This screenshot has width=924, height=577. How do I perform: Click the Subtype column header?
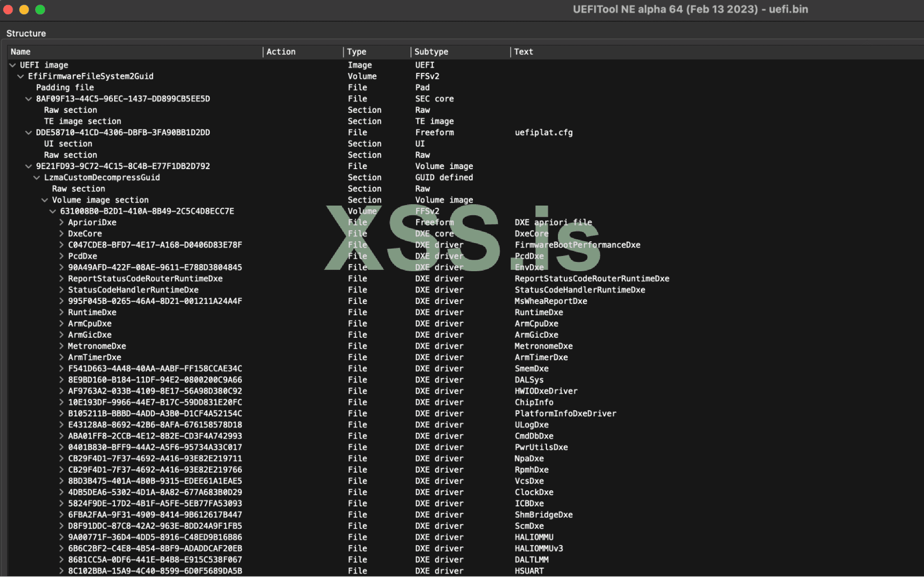[x=431, y=52]
